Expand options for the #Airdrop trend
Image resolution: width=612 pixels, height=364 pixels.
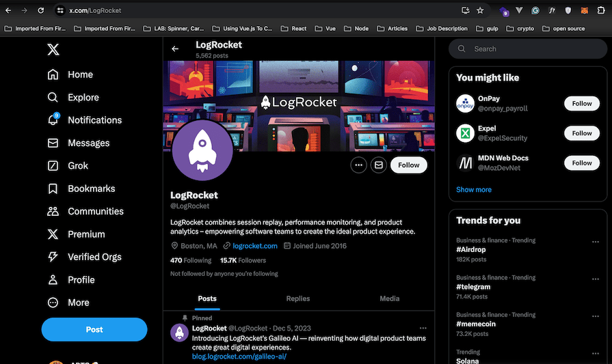596,241
